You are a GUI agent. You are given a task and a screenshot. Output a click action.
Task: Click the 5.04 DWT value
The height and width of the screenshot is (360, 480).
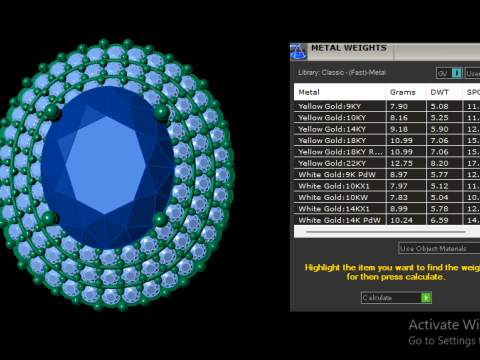coord(439,197)
